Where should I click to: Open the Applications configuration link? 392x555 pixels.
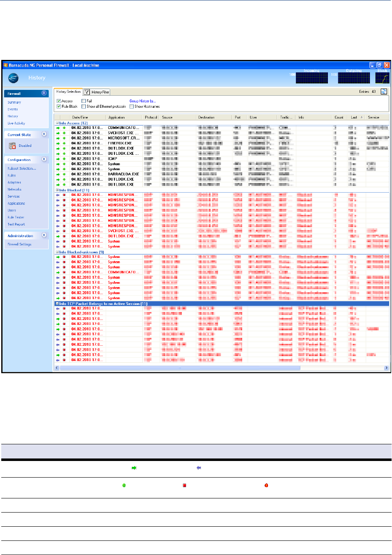coord(16,203)
